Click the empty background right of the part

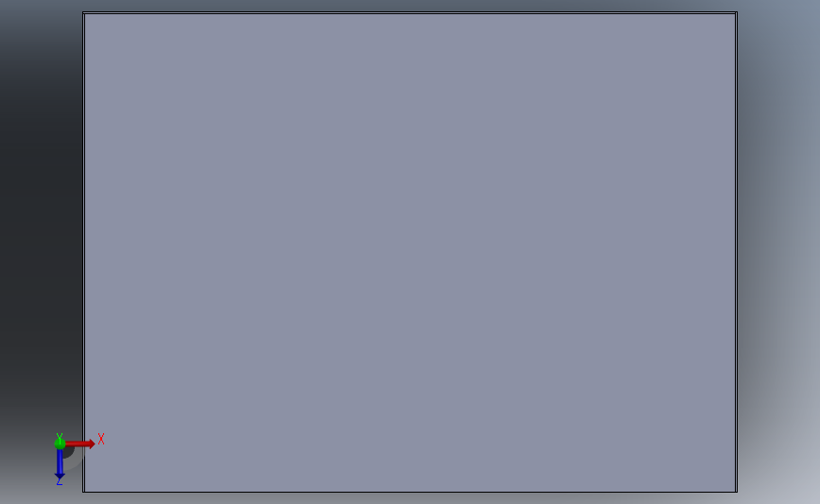pyautogui.click(x=778, y=252)
